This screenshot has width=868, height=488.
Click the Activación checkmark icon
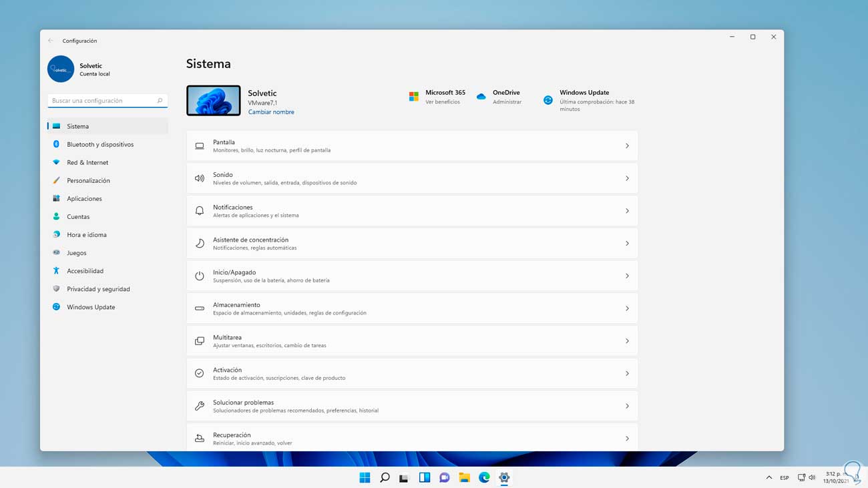[200, 374]
